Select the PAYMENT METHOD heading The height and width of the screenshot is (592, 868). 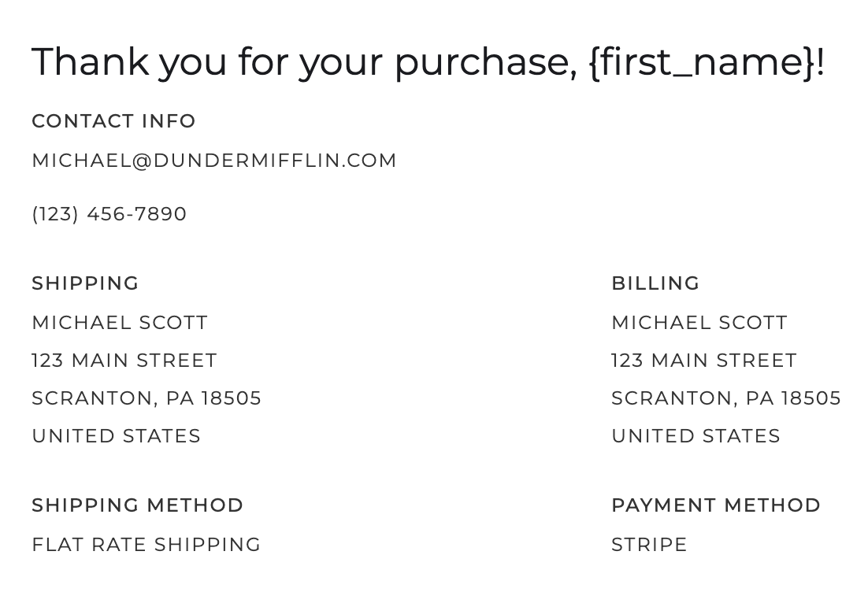pyautogui.click(x=716, y=505)
